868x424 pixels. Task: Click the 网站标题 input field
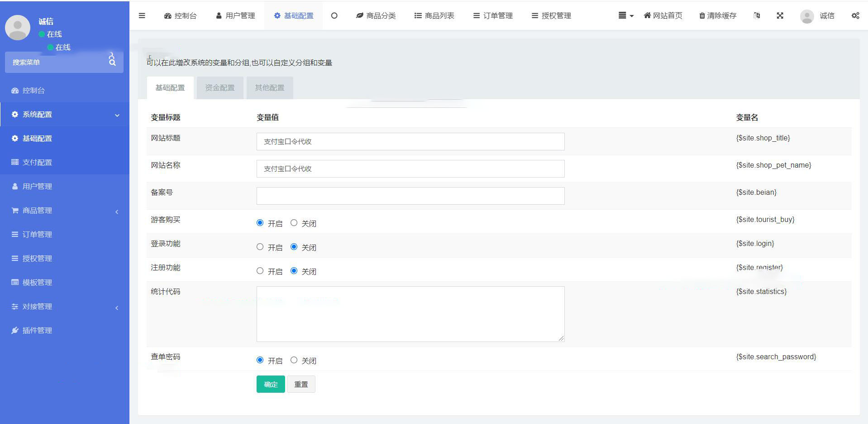pyautogui.click(x=410, y=141)
